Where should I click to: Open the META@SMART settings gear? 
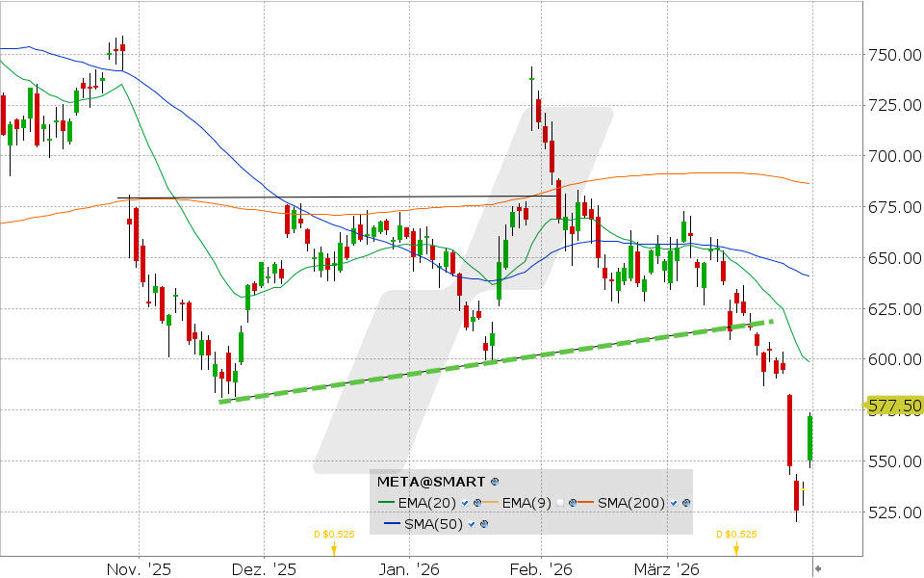(495, 482)
